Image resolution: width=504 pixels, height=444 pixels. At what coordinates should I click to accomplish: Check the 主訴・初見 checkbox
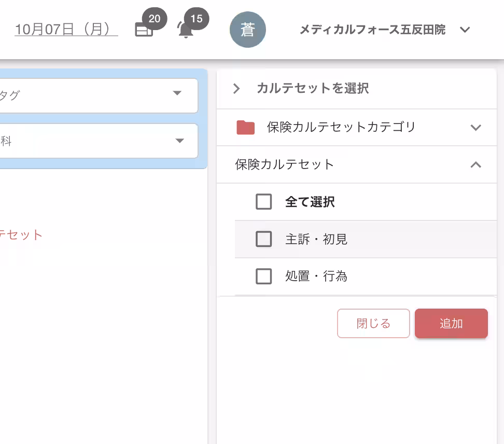(263, 239)
